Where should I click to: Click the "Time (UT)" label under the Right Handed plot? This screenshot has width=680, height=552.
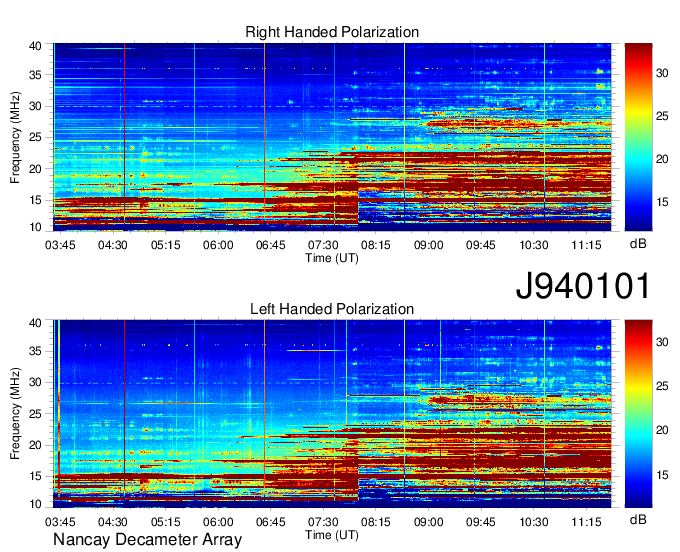[332, 258]
